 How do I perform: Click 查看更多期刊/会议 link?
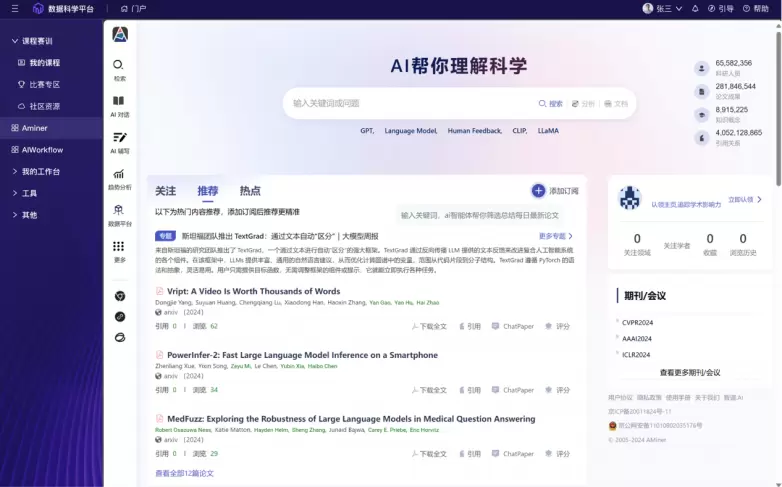pos(689,372)
